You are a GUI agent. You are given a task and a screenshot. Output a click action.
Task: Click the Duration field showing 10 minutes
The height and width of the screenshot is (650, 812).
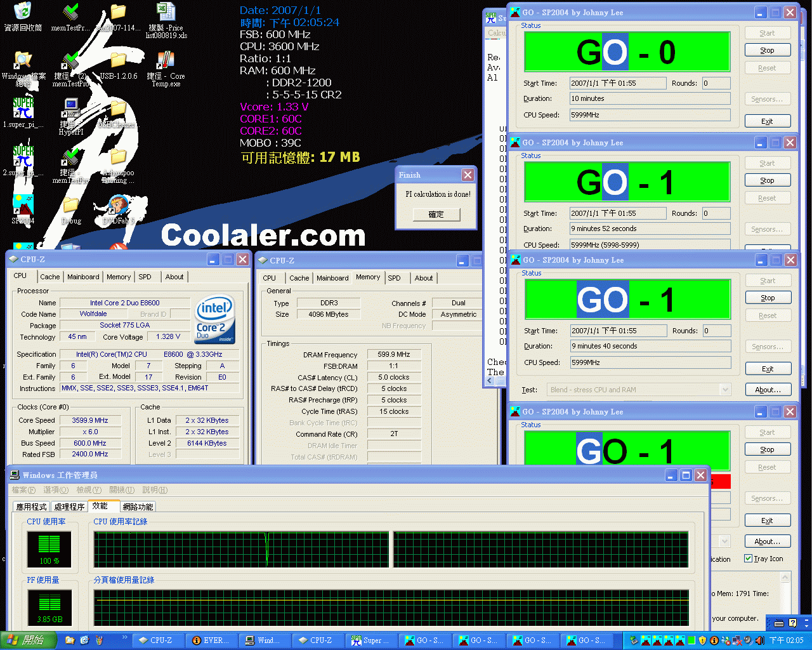pos(650,98)
